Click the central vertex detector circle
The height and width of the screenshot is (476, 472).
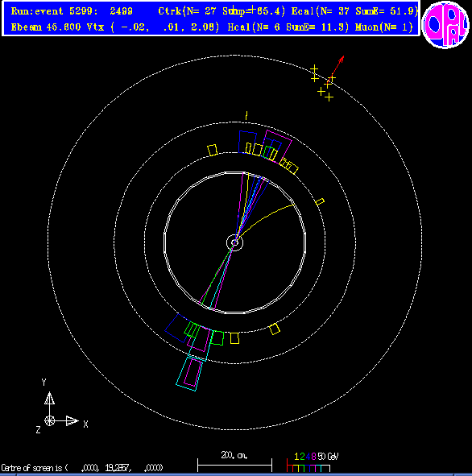tap(234, 242)
